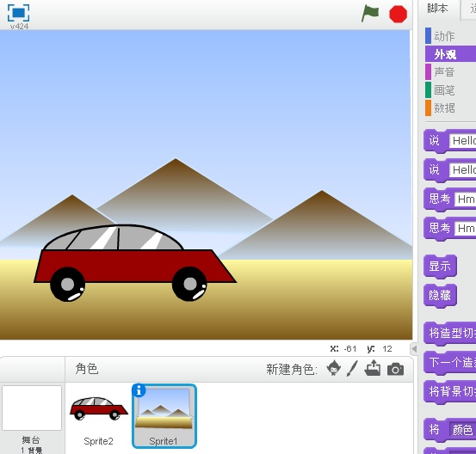Click the Hmm text field in first 思考 block
The image size is (476, 454).
click(x=465, y=199)
